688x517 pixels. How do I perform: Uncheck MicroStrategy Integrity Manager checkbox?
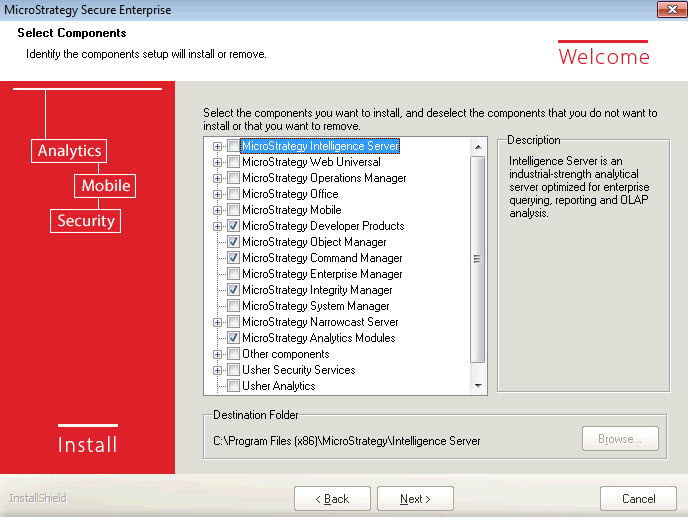tap(233, 290)
